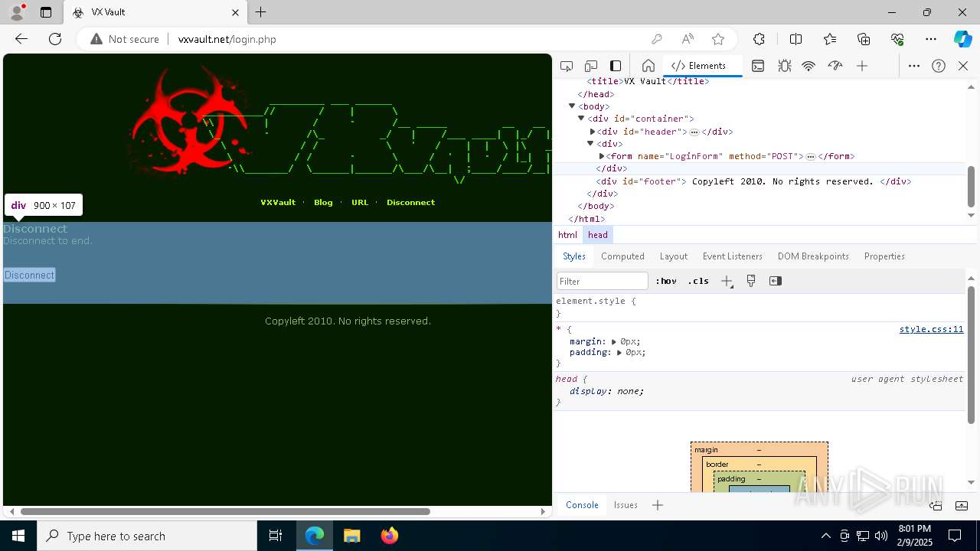980x551 pixels.
Task: Add more DevTools tools with plus icon
Action: [862, 66]
